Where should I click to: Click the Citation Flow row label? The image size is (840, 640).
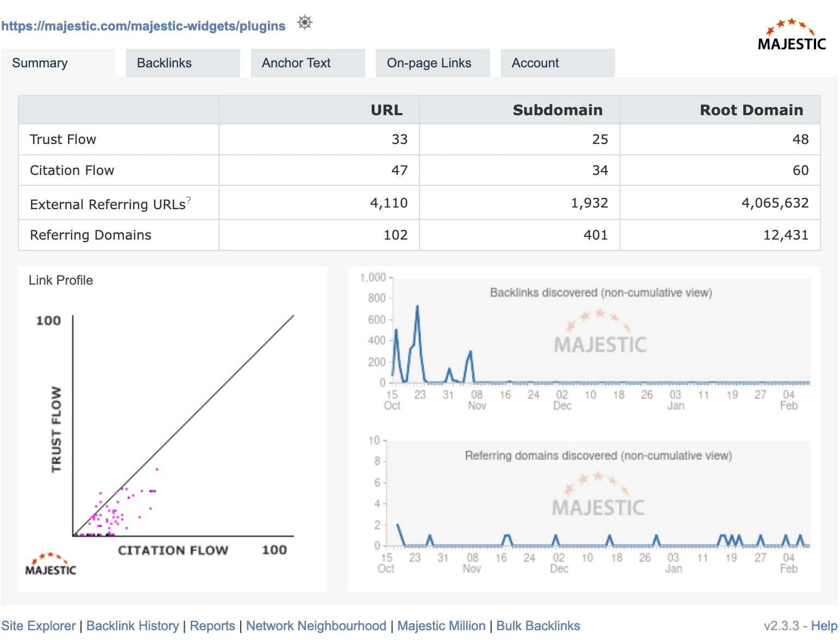(x=72, y=171)
